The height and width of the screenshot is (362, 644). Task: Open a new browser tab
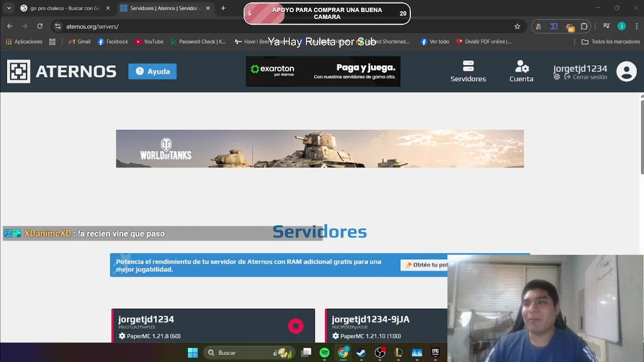(223, 8)
